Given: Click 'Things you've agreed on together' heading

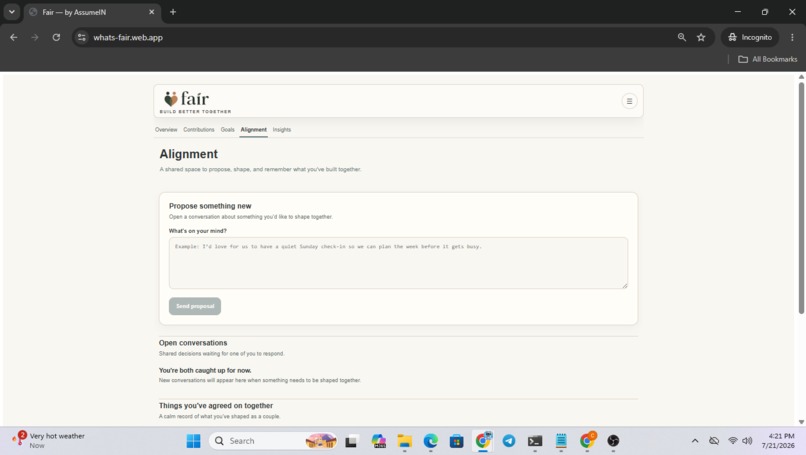Looking at the screenshot, I should pyautogui.click(x=216, y=406).
